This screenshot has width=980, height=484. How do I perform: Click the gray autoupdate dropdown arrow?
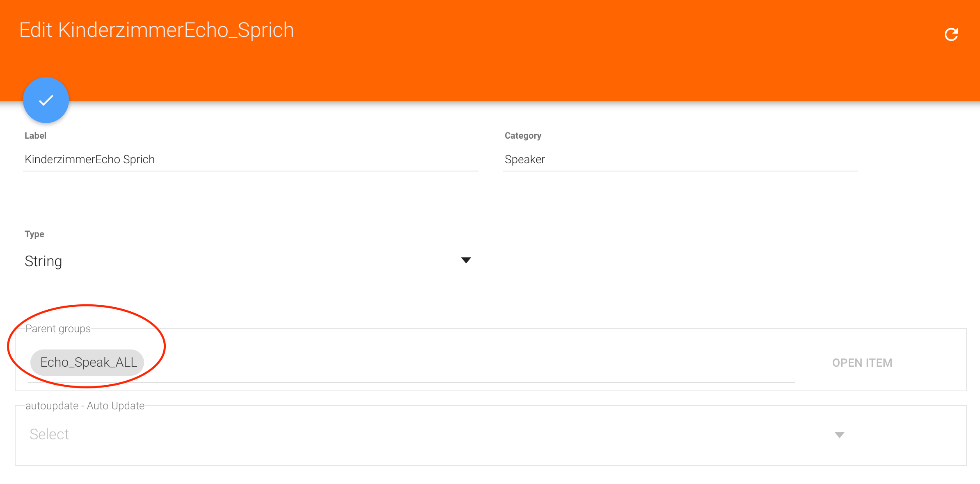point(839,435)
